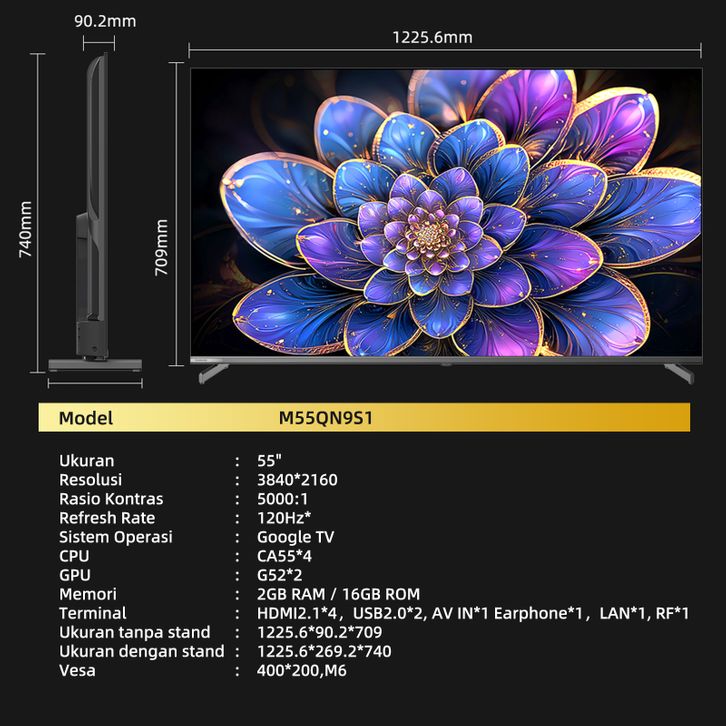Screen dimensions: 726x726
Task: Click the Ukuran 55" value
Action: point(270,461)
